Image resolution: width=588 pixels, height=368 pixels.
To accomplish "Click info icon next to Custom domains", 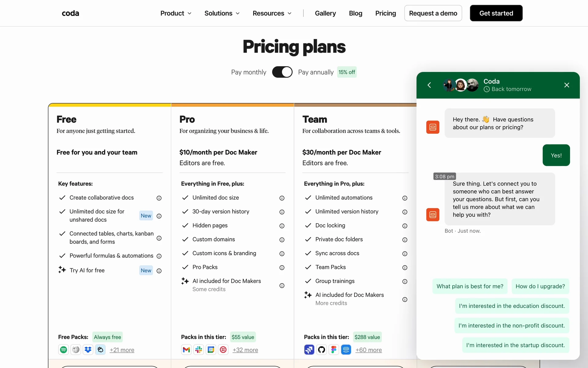I will coord(282,240).
